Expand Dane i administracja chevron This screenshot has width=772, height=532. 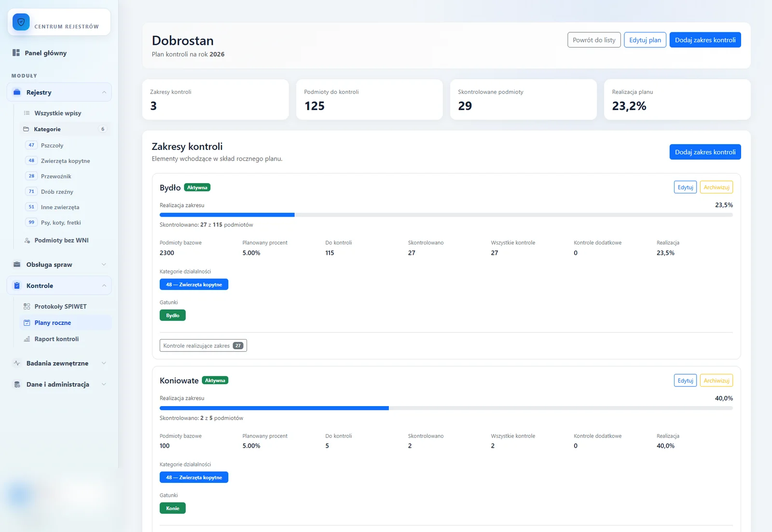(x=104, y=384)
